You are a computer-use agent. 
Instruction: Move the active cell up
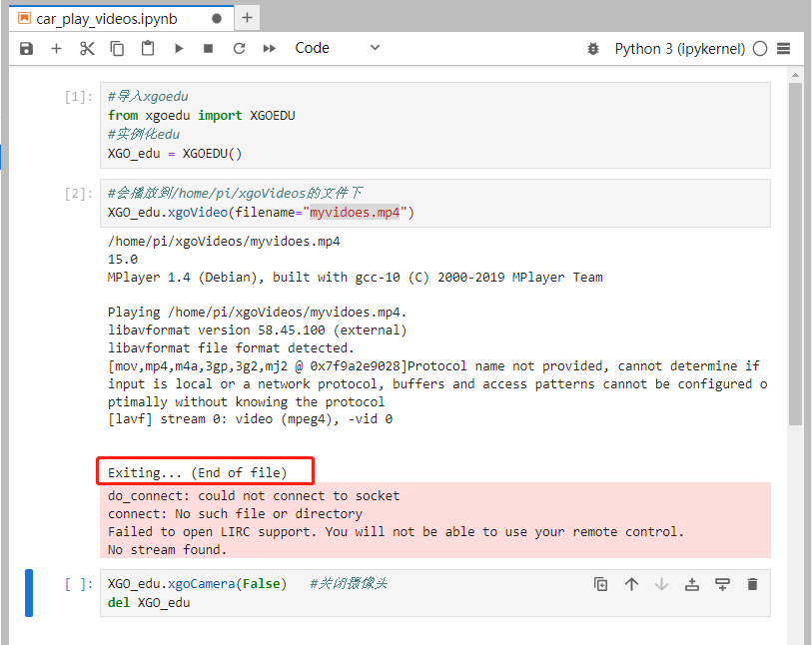631,584
